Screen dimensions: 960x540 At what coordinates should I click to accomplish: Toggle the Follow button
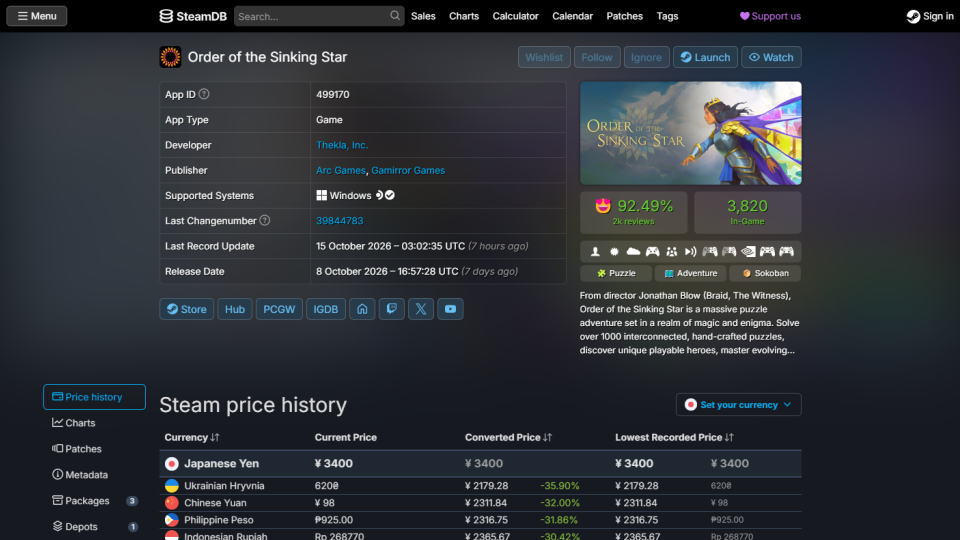[596, 57]
